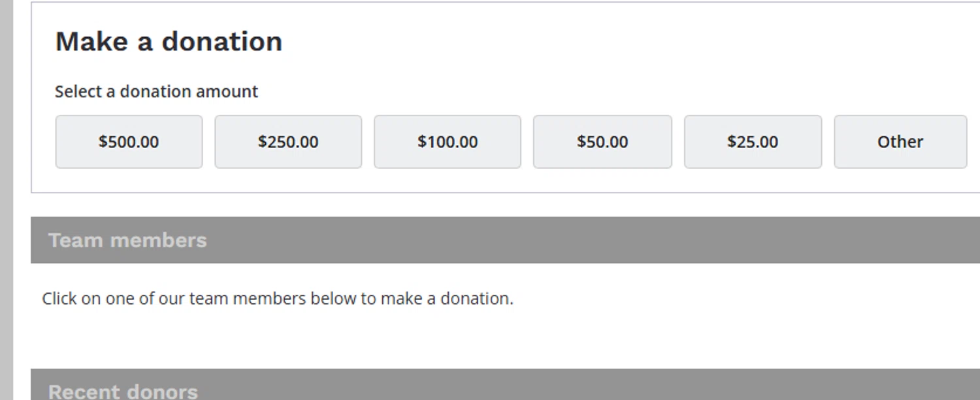Click the Select a donation amount label
The width and height of the screenshot is (980, 400).
click(156, 91)
